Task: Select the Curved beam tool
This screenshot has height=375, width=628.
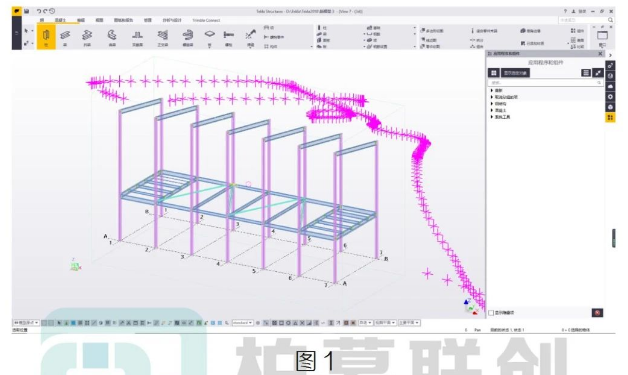Action: (x=112, y=37)
